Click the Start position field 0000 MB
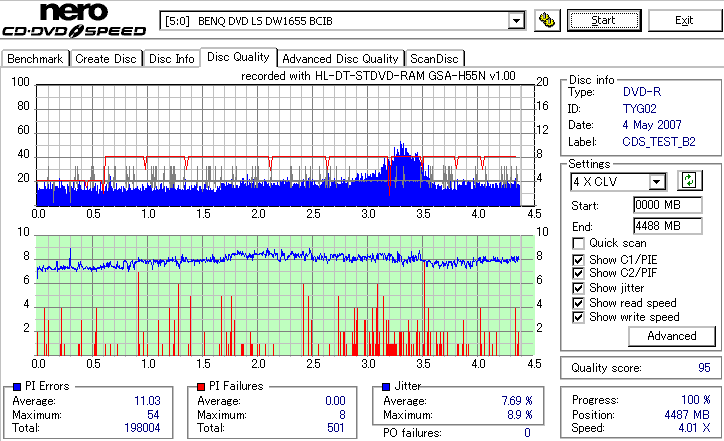This screenshot has height=441, width=724. click(x=668, y=205)
